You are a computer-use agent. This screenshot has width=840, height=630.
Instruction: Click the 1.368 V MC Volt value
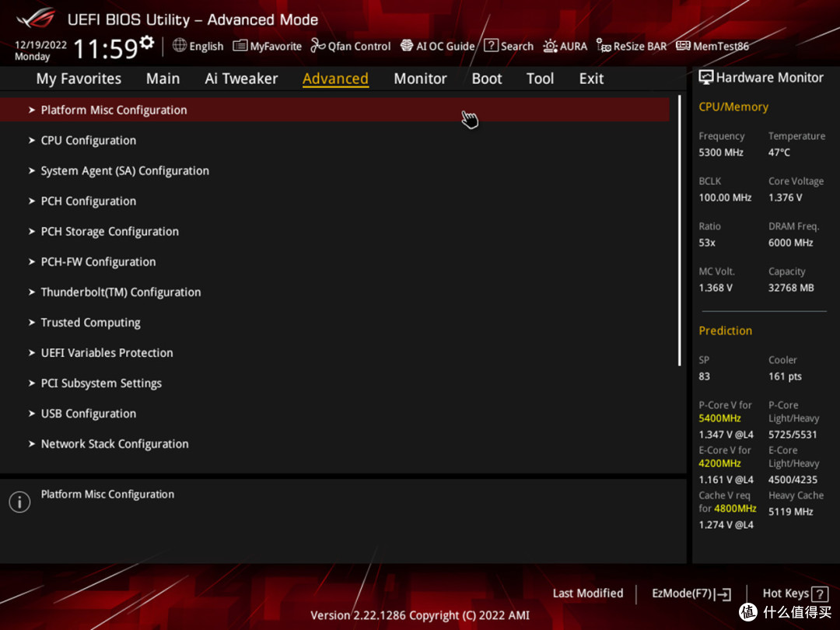tap(716, 288)
